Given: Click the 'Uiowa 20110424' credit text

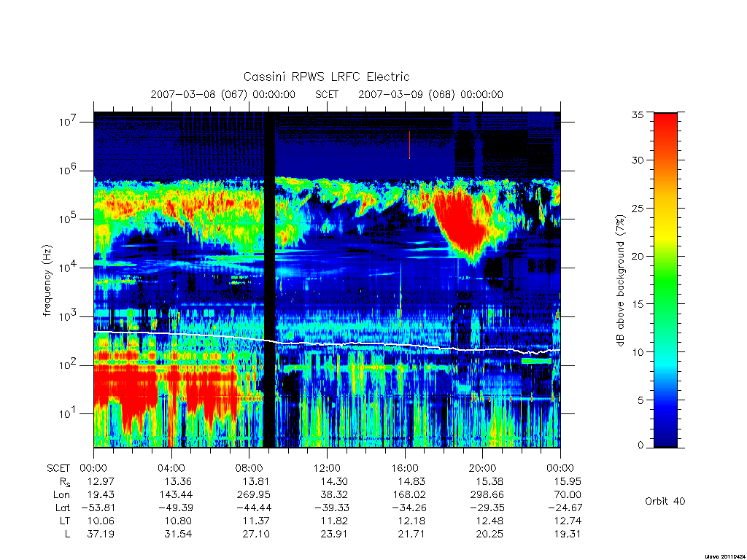Looking at the screenshot, I should (724, 556).
